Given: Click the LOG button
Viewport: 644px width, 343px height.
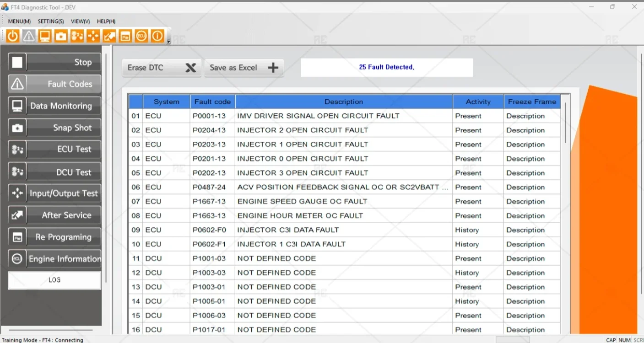Looking at the screenshot, I should 54,280.
